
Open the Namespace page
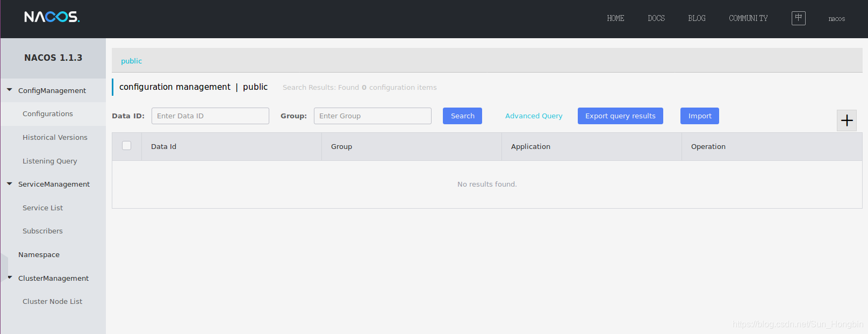[39, 255]
